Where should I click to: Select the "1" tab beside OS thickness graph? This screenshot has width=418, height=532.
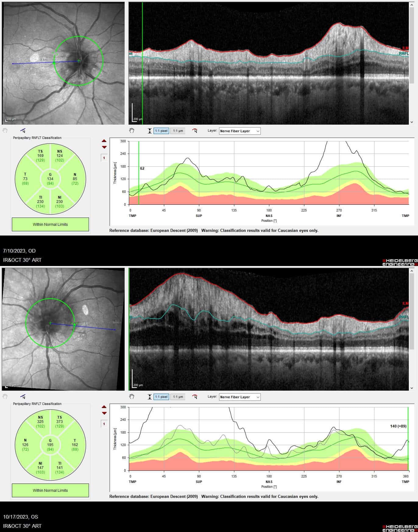104,424
